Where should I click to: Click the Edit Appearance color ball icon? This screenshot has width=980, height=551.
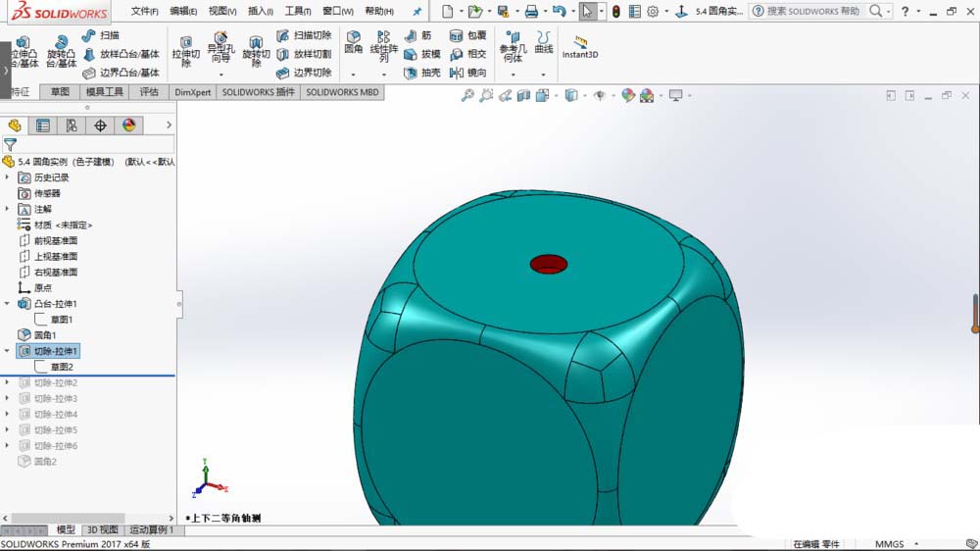(x=628, y=96)
